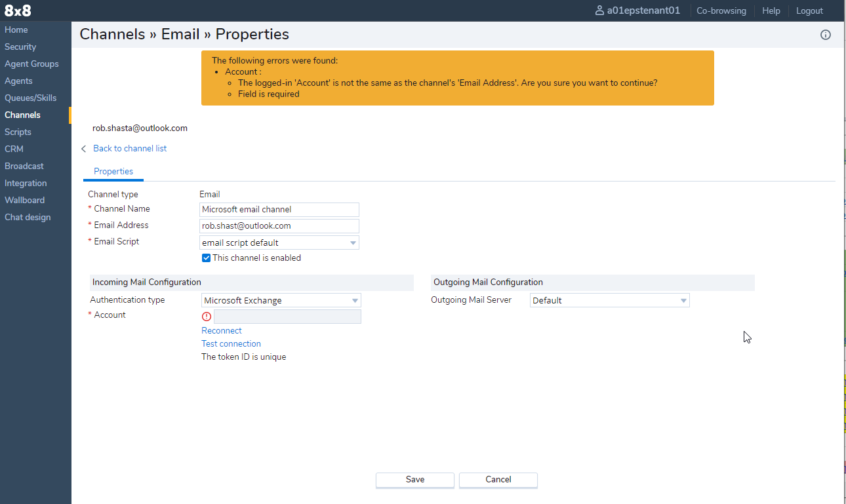Navigate to Integration

(26, 183)
